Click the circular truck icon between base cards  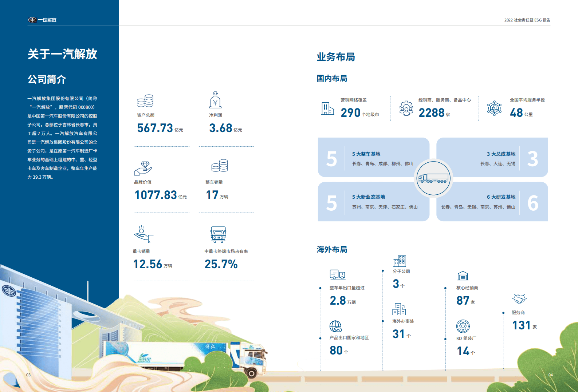pos(433,178)
